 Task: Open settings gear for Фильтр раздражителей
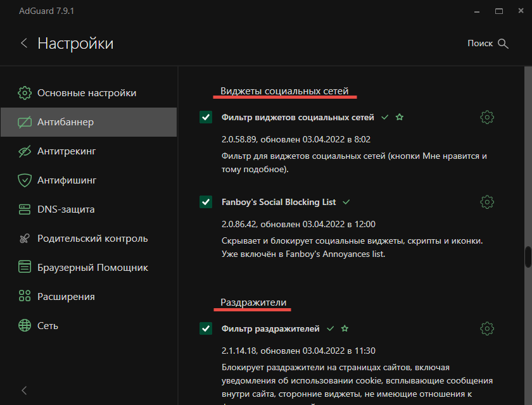[487, 328]
